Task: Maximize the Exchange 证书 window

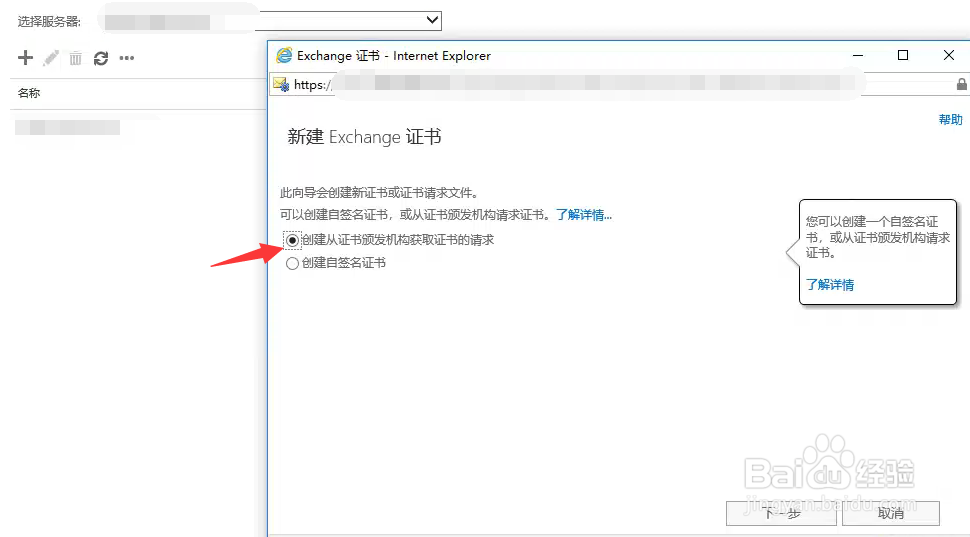Action: tap(903, 56)
